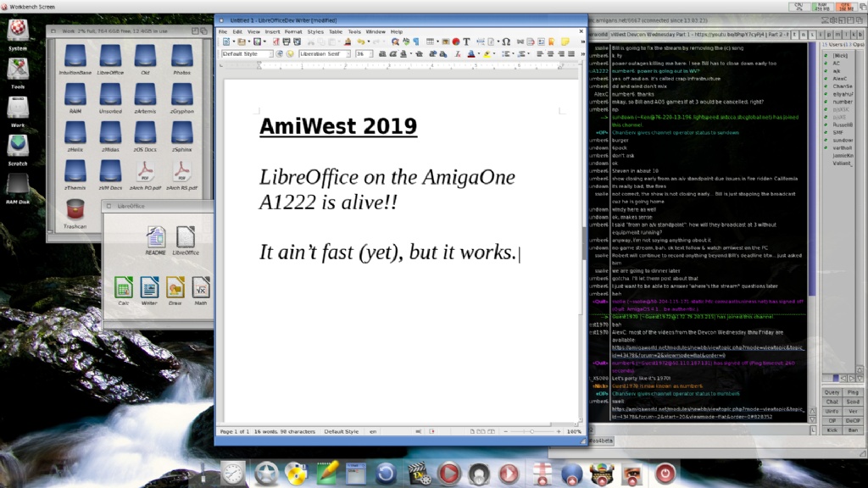Toggle formatting marks (pilcrow) in Writer
This screenshot has width=868, height=488.
[416, 42]
